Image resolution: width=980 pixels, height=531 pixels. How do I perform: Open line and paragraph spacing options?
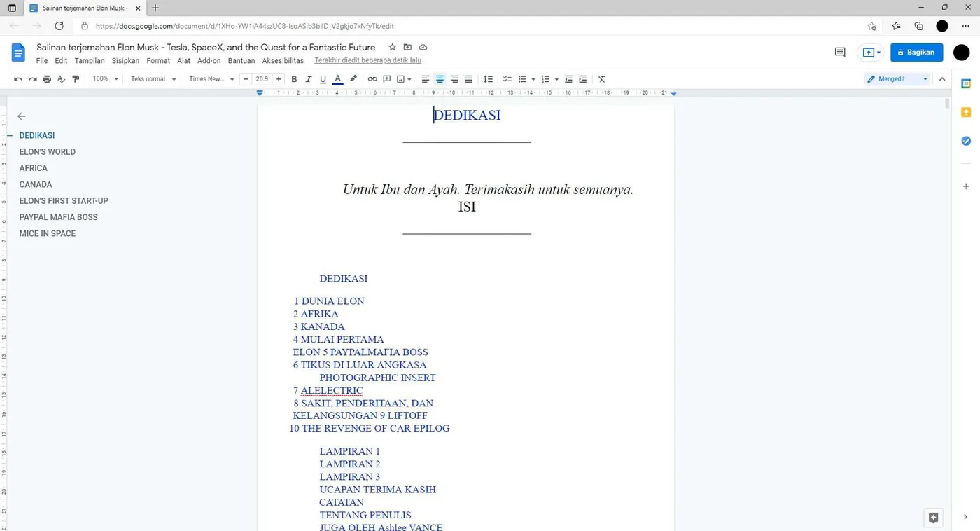click(x=488, y=79)
